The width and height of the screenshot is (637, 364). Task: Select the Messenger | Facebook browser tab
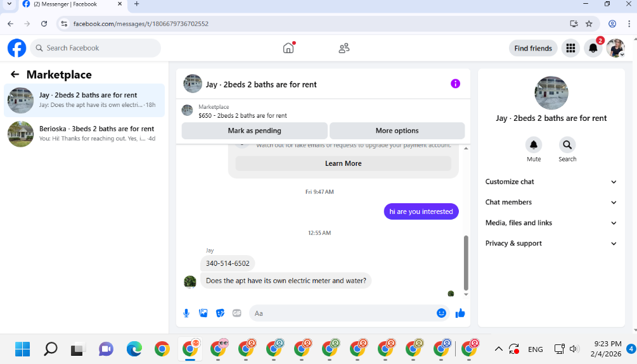point(72,4)
